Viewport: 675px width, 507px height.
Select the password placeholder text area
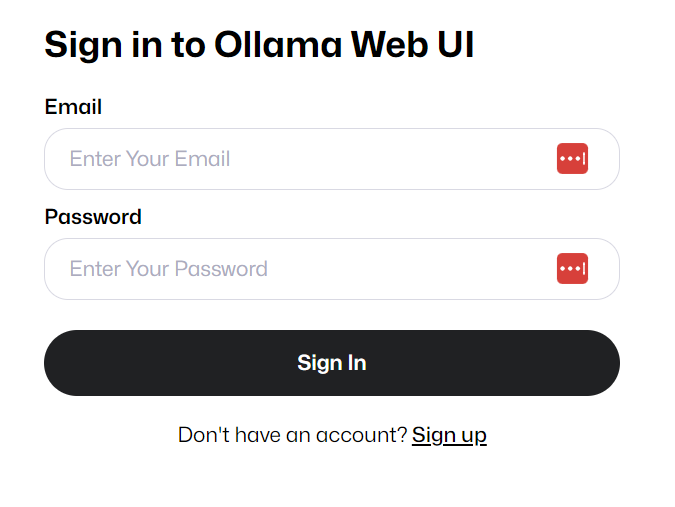[169, 269]
